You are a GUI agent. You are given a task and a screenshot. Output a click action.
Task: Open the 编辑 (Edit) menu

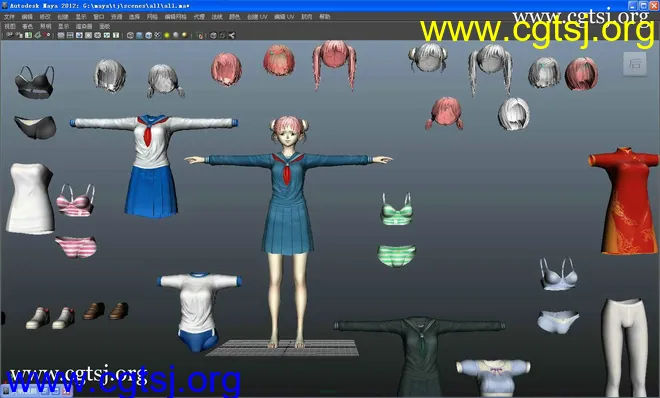coord(27,17)
